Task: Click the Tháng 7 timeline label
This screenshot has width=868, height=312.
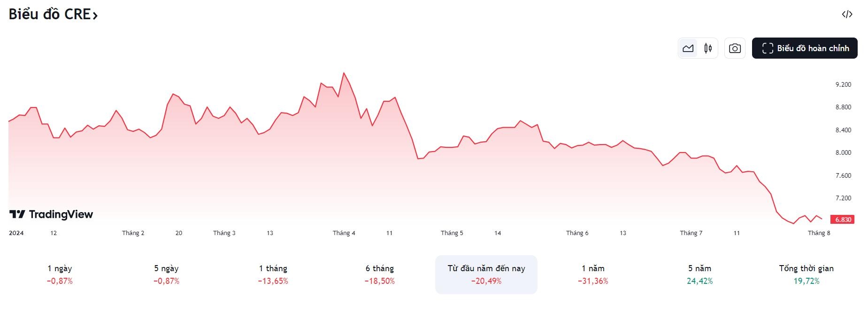Action: 691,233
